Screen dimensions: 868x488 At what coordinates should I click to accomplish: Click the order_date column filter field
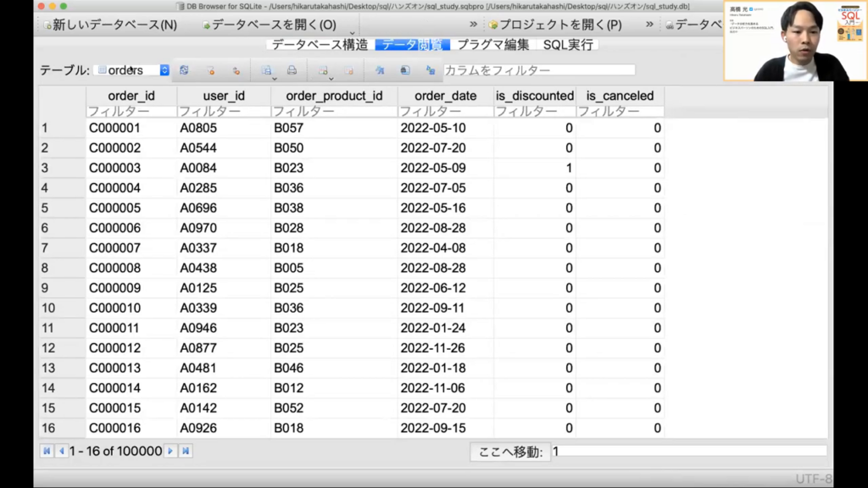coord(444,111)
